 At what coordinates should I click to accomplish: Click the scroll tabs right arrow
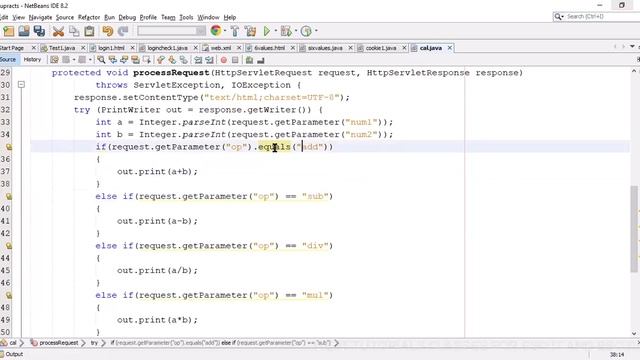(623, 47)
